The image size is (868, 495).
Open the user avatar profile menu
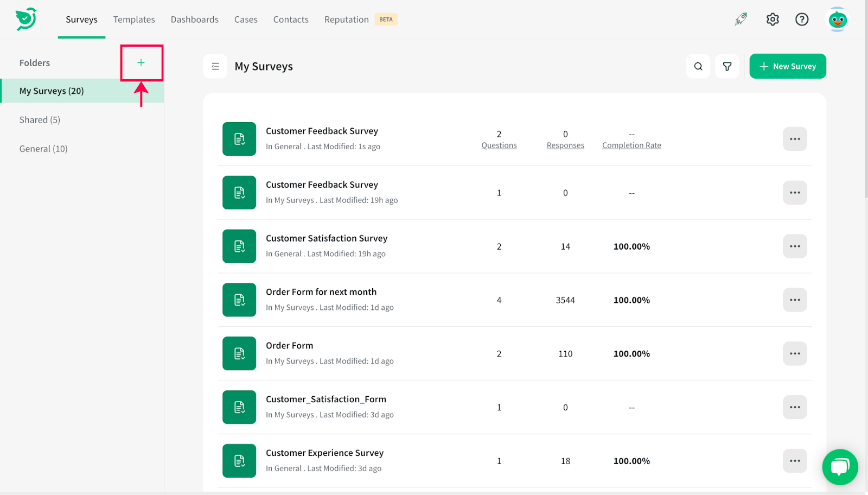tap(838, 20)
